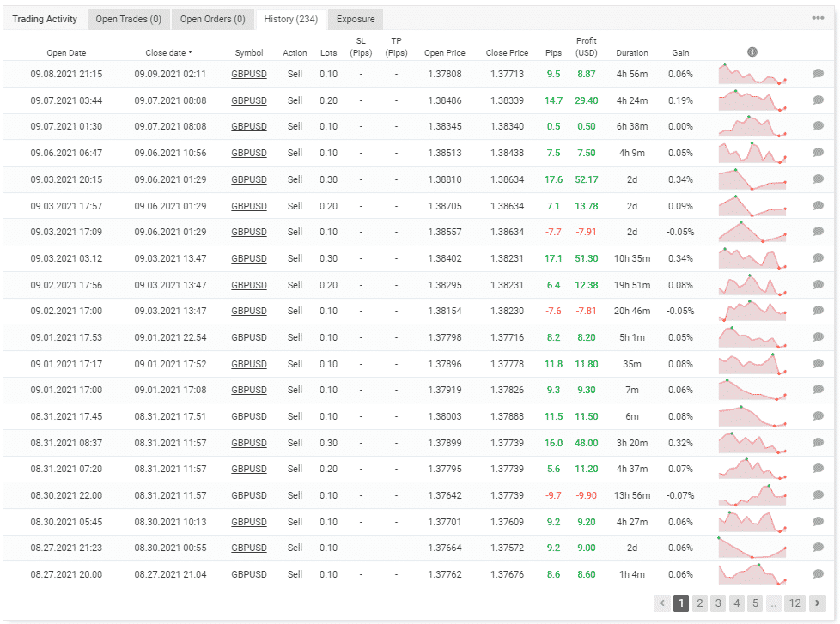This screenshot has width=840, height=624.
Task: Go to the last page, page 12
Action: (x=794, y=603)
